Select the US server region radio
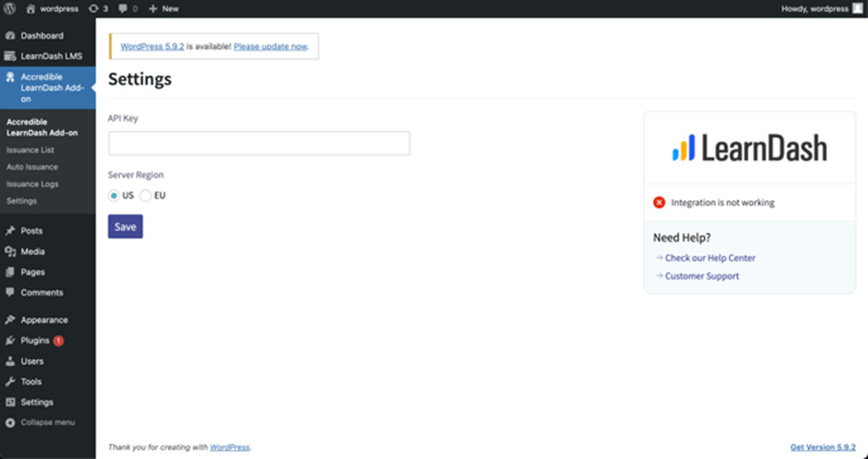The width and height of the screenshot is (868, 459). (114, 196)
